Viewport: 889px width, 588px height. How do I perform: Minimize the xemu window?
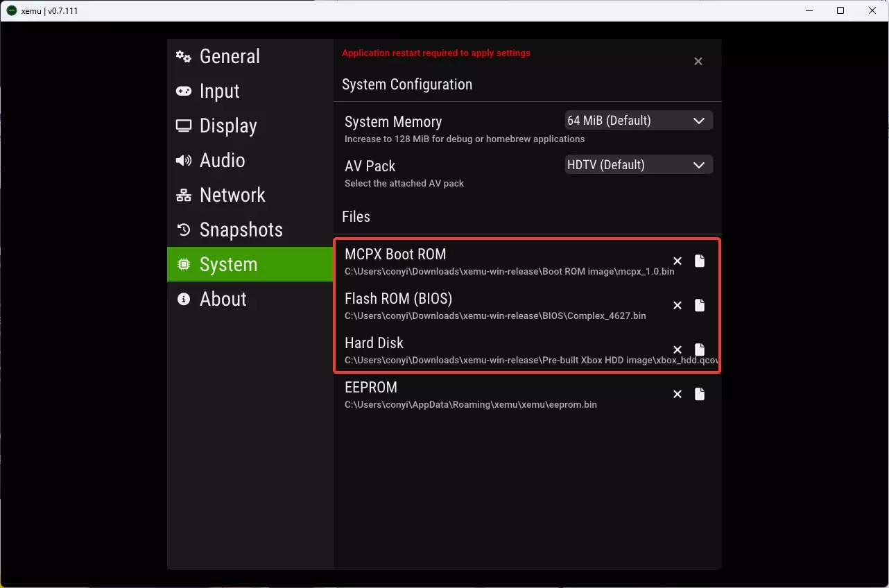809,10
